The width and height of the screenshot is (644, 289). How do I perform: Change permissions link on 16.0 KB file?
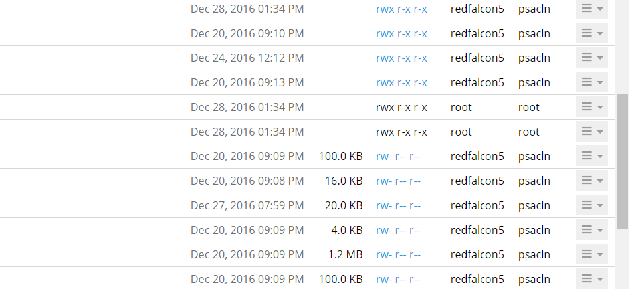398,181
